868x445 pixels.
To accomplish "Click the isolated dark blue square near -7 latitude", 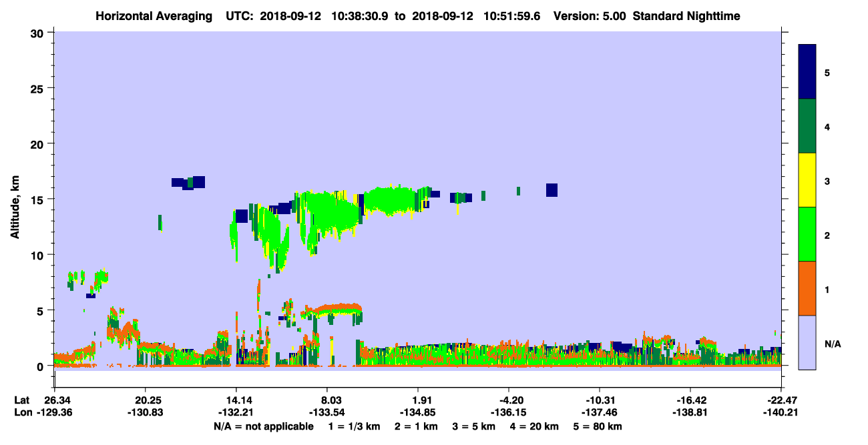I will click(552, 190).
